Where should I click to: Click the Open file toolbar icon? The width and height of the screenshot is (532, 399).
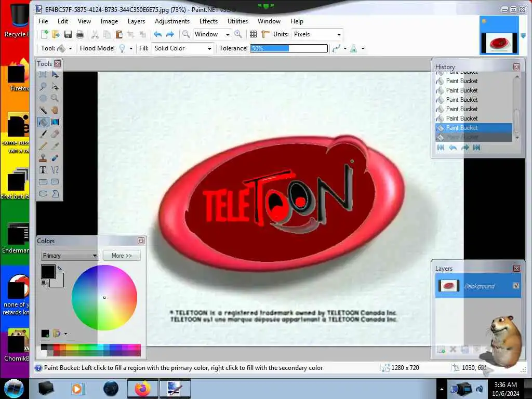(x=56, y=34)
